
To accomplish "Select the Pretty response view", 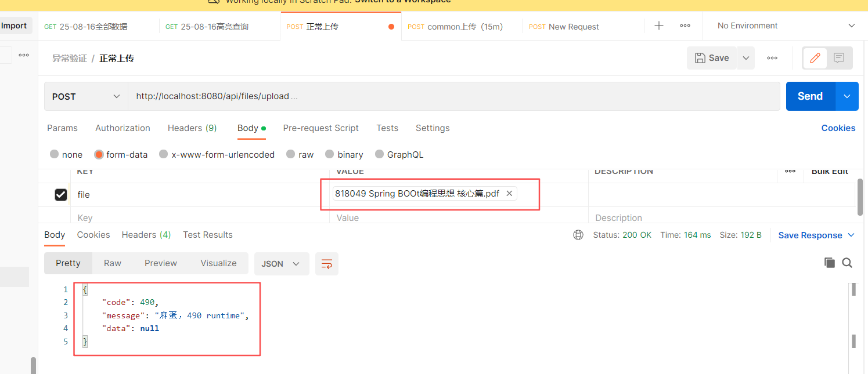I will 68,263.
